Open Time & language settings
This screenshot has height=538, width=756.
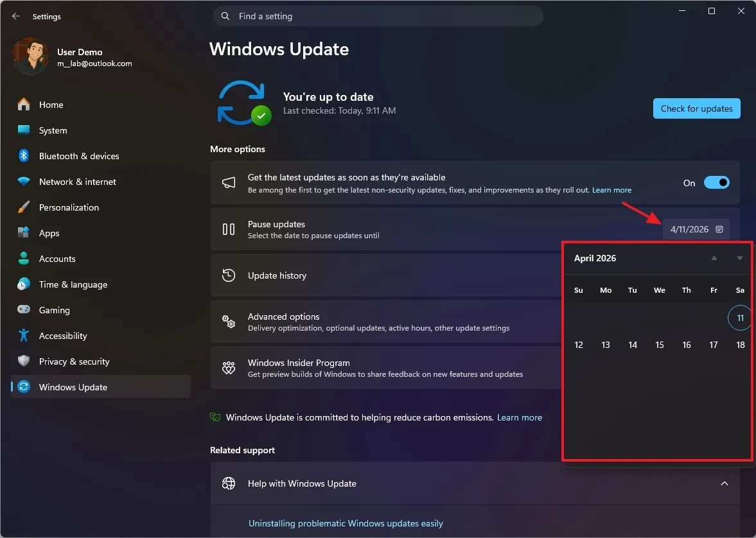click(x=101, y=284)
